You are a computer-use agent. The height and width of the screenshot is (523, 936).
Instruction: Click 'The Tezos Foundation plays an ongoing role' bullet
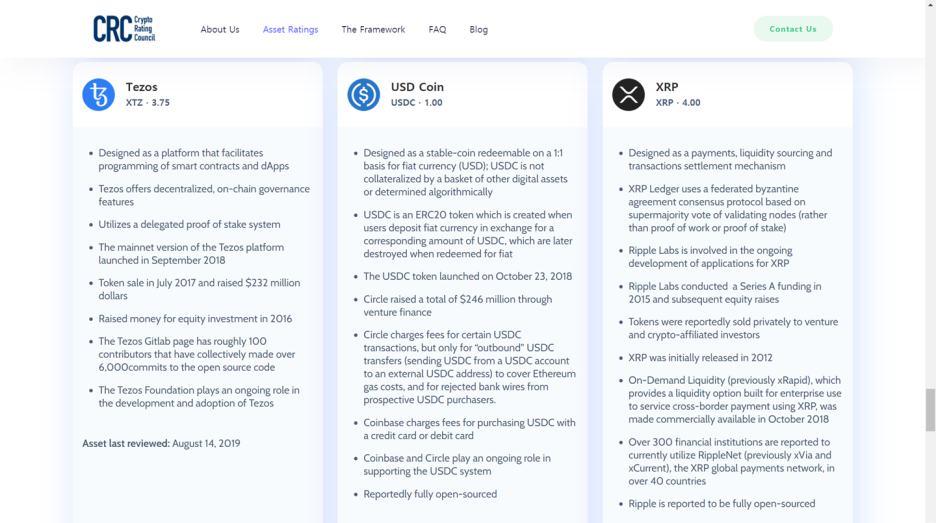coord(199,396)
